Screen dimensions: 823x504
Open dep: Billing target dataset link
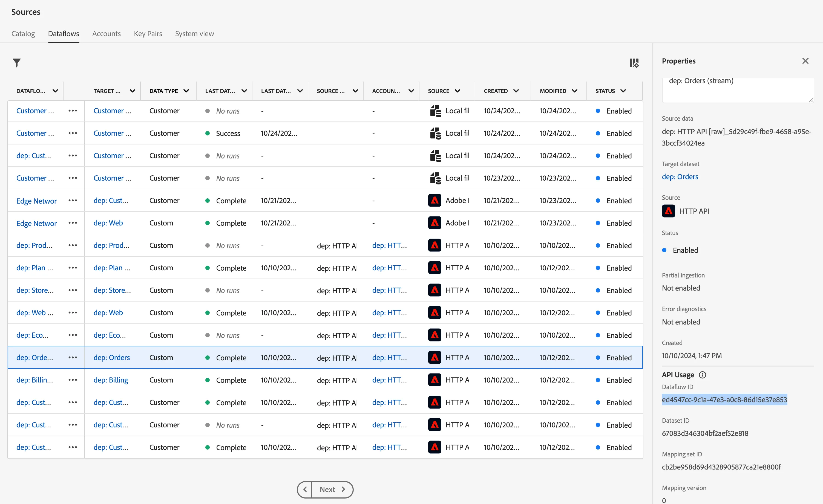point(111,380)
